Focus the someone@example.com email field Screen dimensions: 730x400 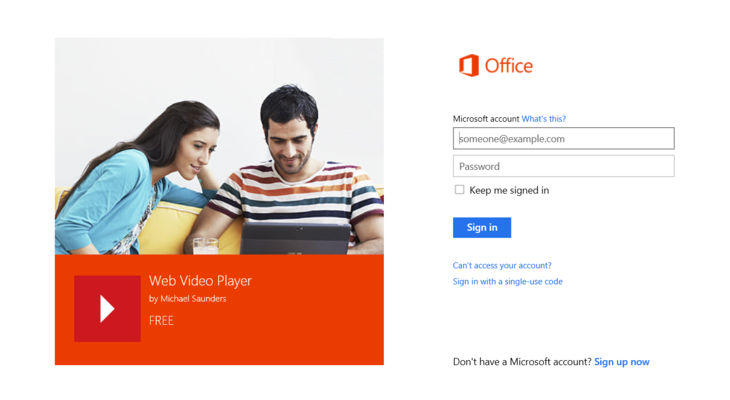[x=563, y=138]
